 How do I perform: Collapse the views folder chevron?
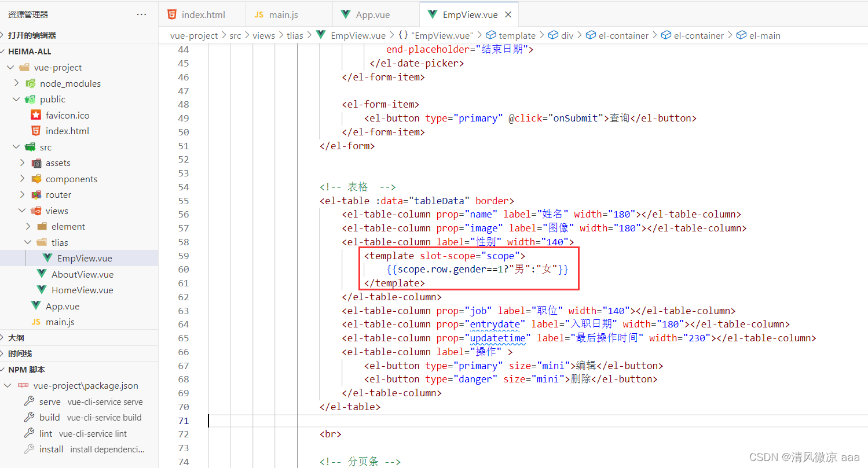click(22, 211)
